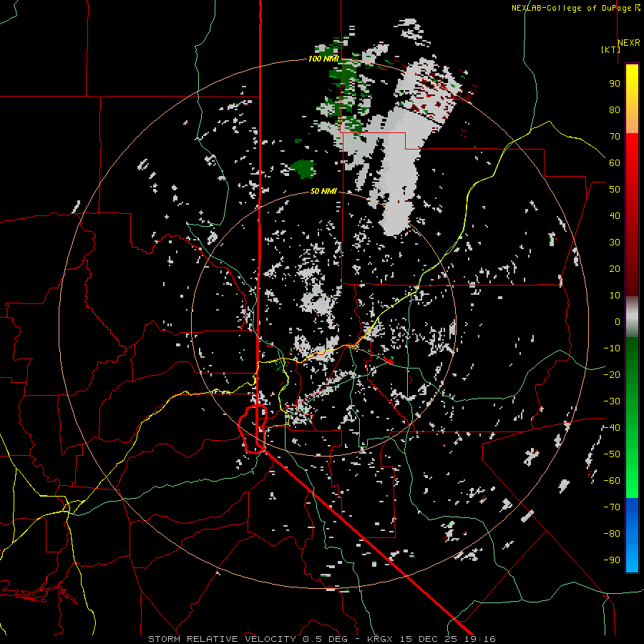Click the -70 value on velocity scale
This screenshot has width=644, height=644.
pyautogui.click(x=612, y=507)
